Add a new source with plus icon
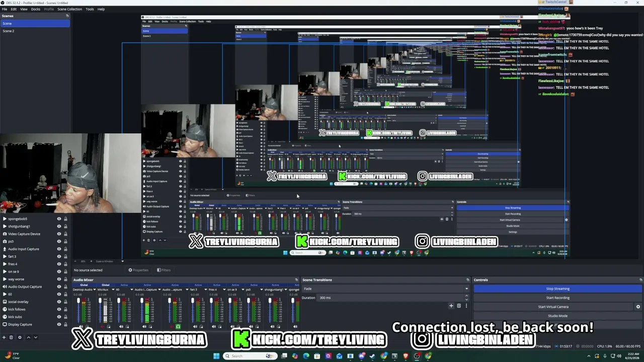 4,337
